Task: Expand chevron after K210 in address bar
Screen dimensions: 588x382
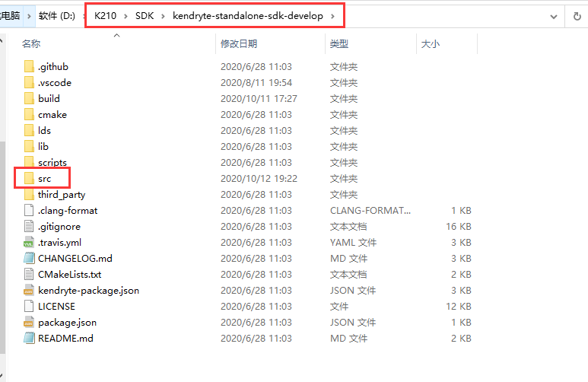Action: pyautogui.click(x=126, y=16)
